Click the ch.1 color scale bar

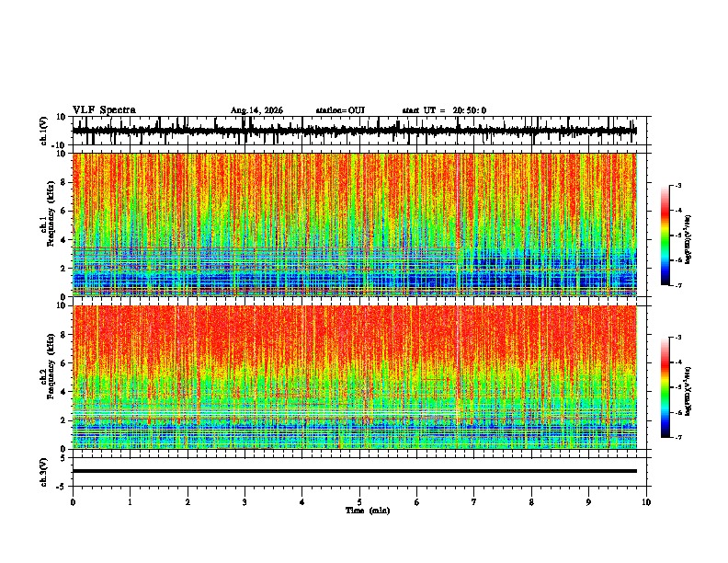click(x=665, y=236)
